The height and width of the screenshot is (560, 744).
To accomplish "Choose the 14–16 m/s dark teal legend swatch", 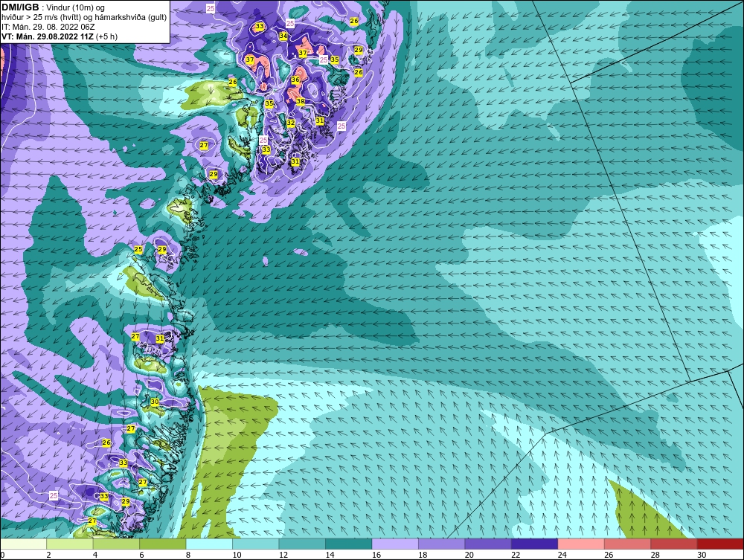I will click(349, 544).
